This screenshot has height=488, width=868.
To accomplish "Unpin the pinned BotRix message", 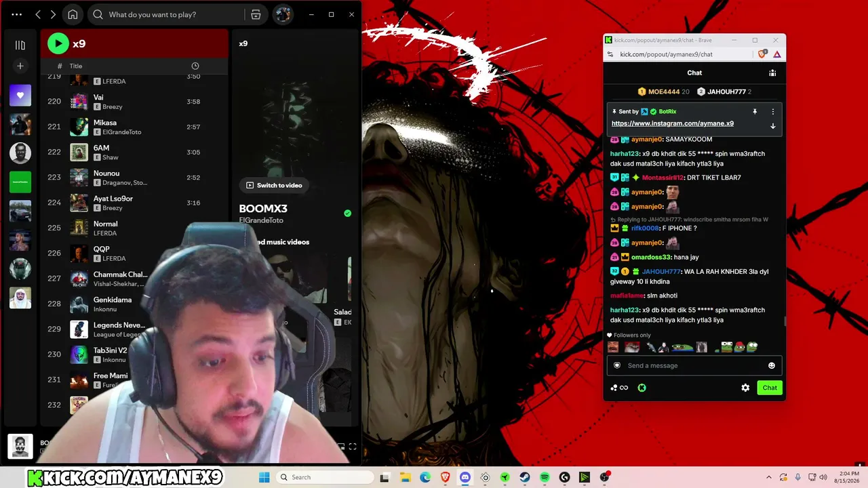I will click(755, 112).
